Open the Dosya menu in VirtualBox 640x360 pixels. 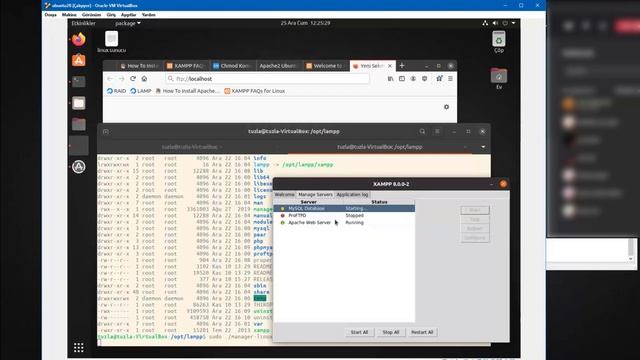coord(51,15)
